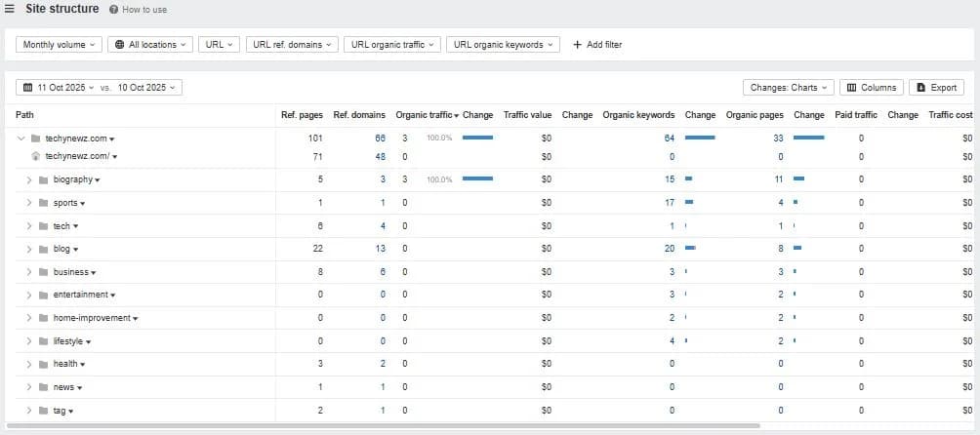
Task: Open the hamburger menu icon
Action: (10, 9)
